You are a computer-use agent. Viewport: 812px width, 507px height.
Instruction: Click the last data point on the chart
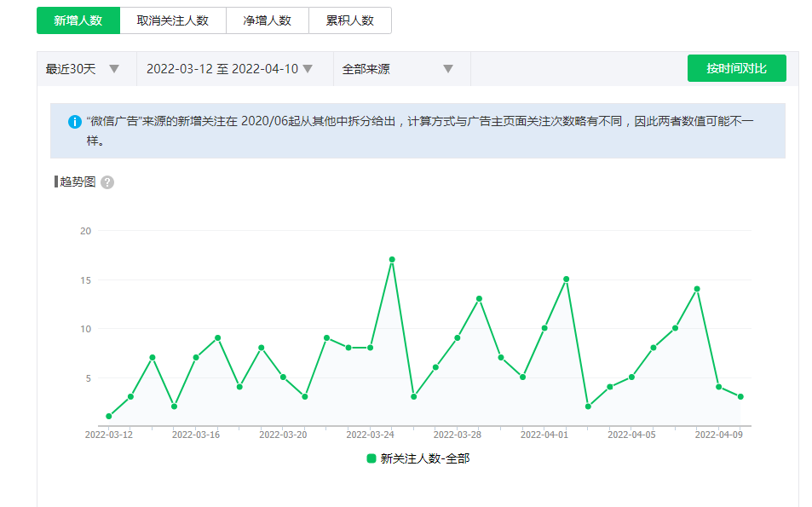tap(740, 397)
